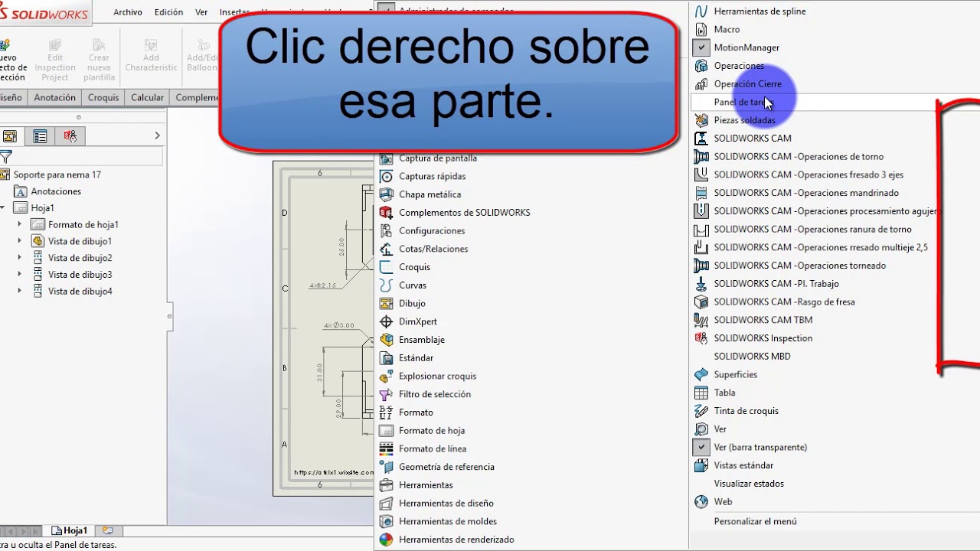Click the feature manager tabs right chevron
The width and height of the screenshot is (980, 551).
coord(157,136)
